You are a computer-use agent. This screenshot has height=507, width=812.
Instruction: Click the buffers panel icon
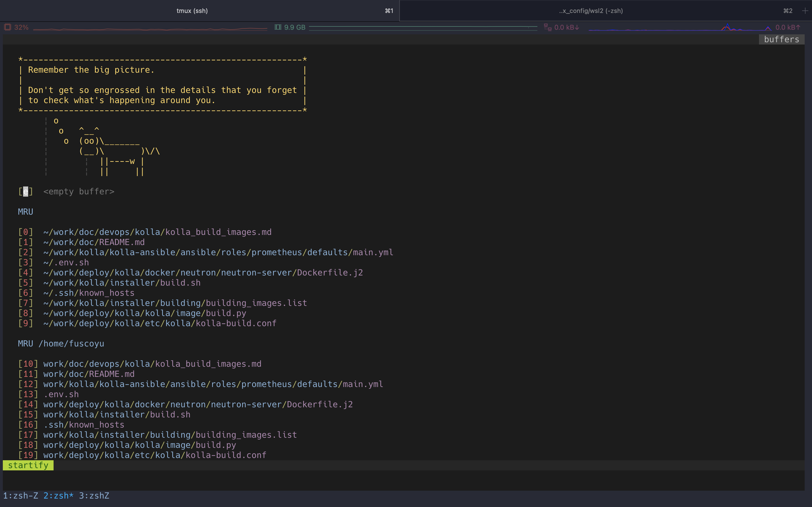pyautogui.click(x=780, y=39)
